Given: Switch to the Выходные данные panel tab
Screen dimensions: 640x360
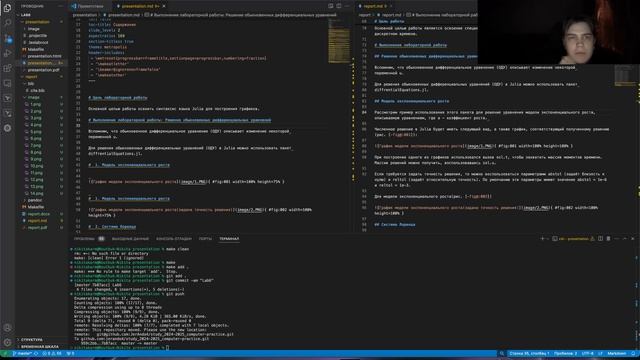Looking at the screenshot, I should point(130,238).
